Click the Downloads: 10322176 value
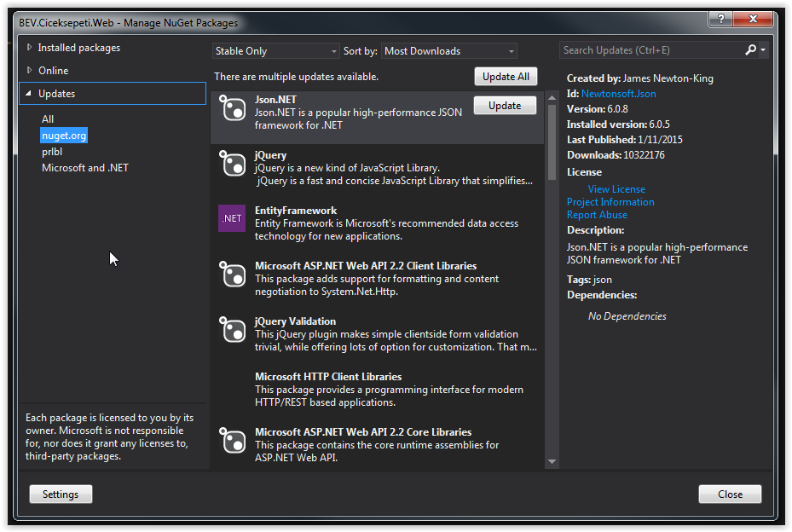792x532 pixels. [x=644, y=155]
